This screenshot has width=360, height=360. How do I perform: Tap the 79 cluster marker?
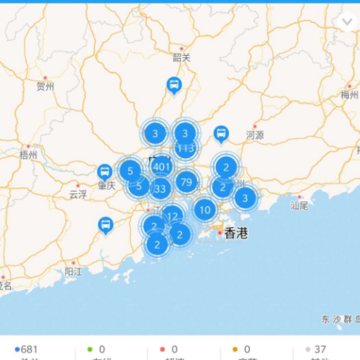click(186, 182)
